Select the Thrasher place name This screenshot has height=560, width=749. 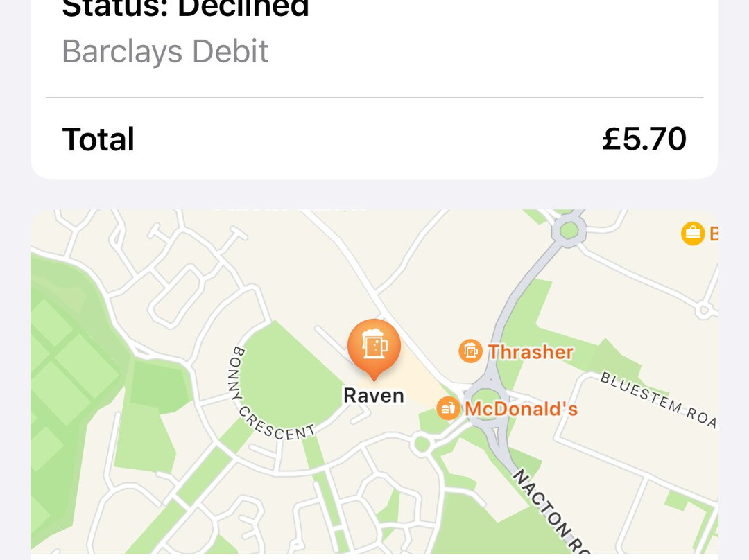[531, 352]
